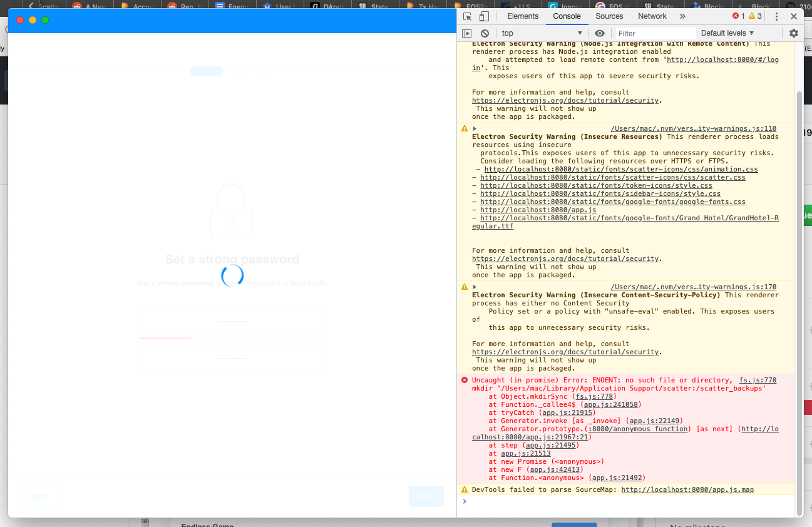
Task: Reveal more DevTools panels via the chevron
Action: (x=683, y=16)
